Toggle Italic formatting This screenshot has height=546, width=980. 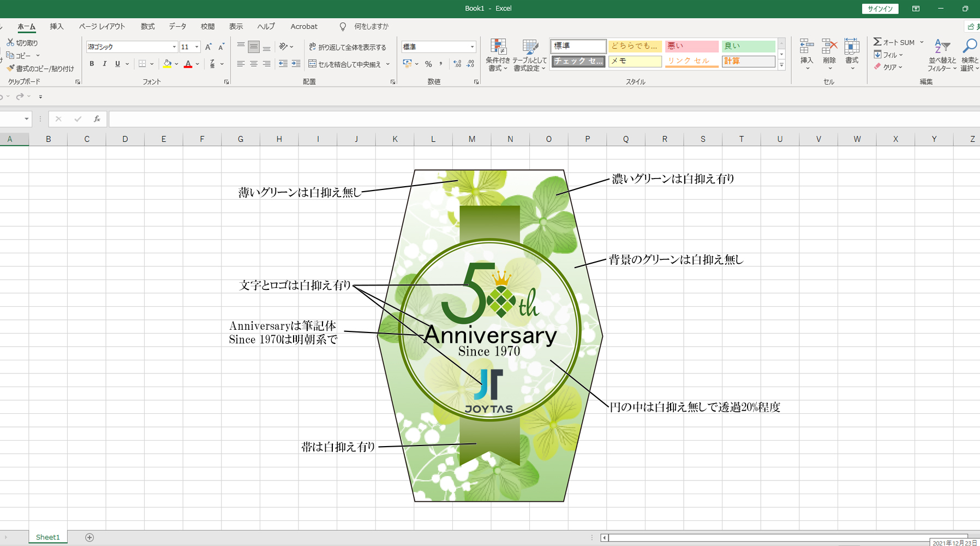[x=105, y=64]
